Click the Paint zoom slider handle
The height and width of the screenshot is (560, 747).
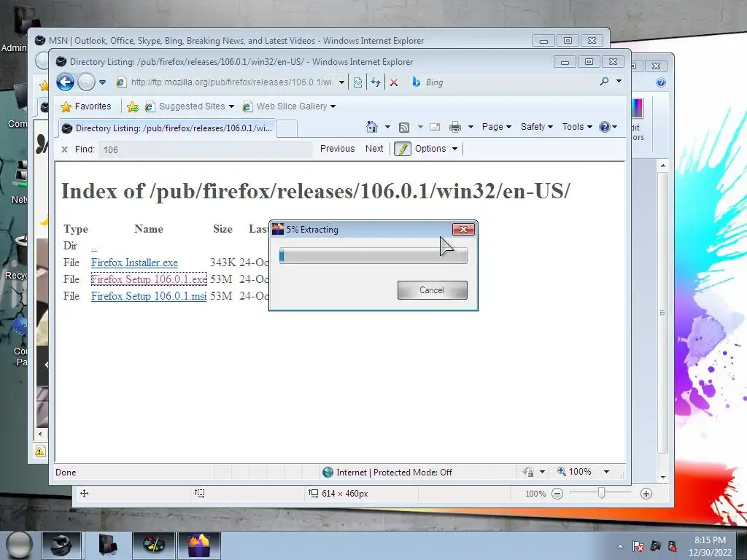[x=601, y=493]
